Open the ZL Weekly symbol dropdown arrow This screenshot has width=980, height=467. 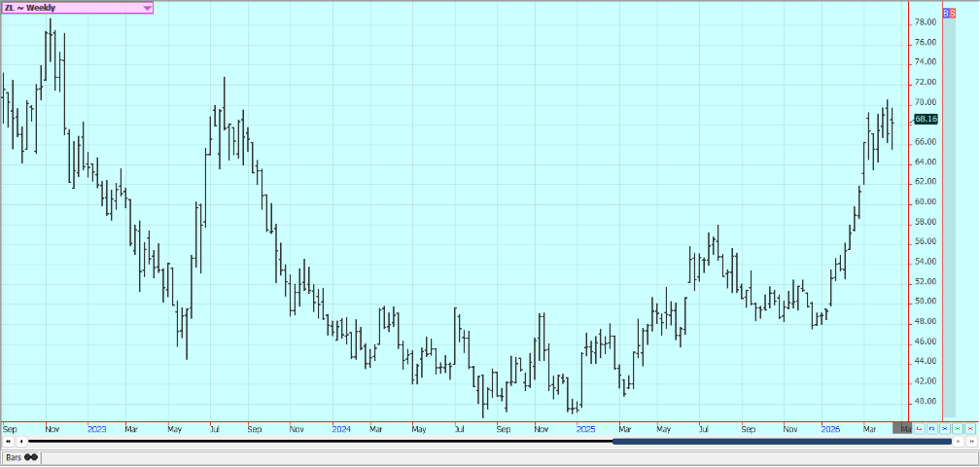[147, 8]
